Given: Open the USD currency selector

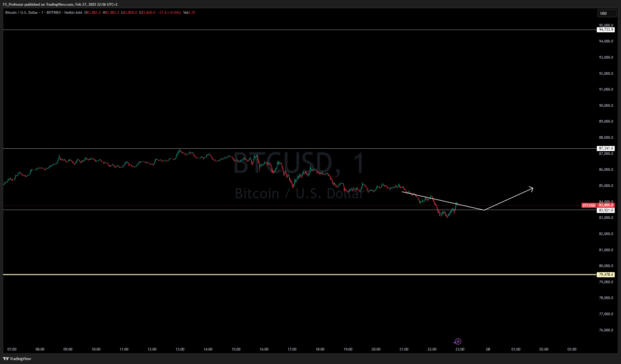Looking at the screenshot, I should [607, 13].
